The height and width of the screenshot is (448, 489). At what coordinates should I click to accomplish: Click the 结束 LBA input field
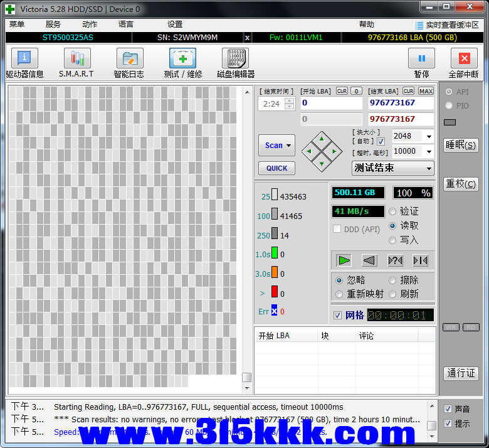tap(401, 103)
